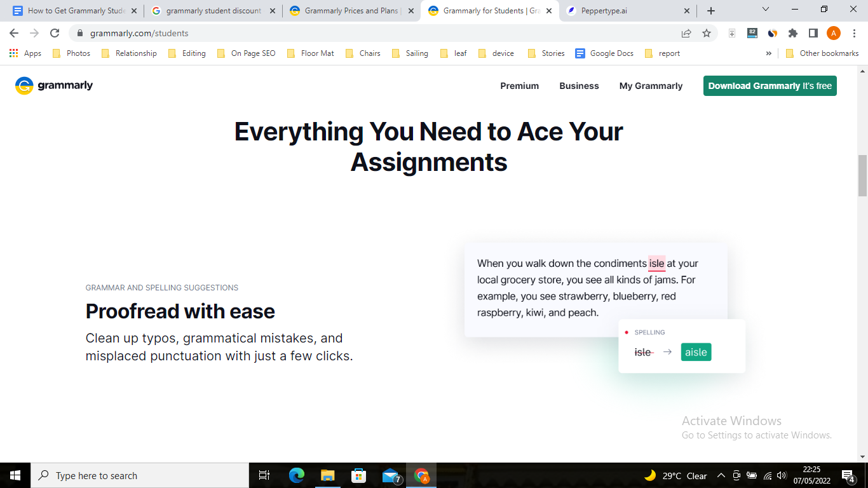Open the orange and navy swirl extension
Screen dimensions: 868x488
773,33
